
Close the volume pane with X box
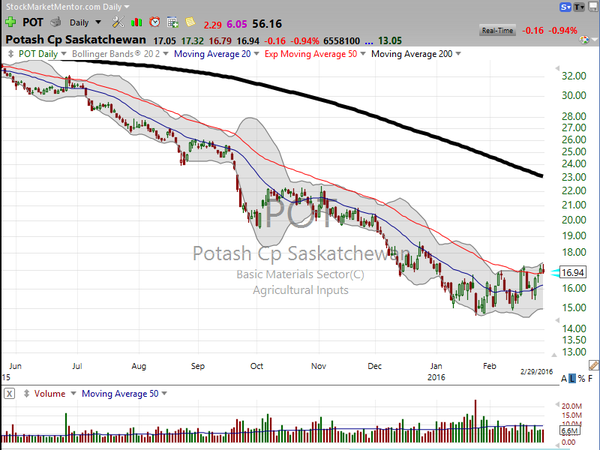point(10,393)
